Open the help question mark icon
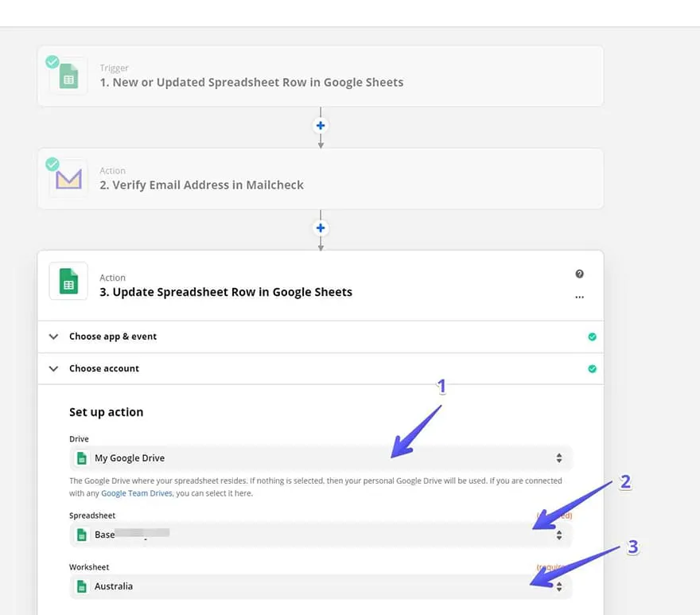The height and width of the screenshot is (615, 700). click(x=579, y=274)
